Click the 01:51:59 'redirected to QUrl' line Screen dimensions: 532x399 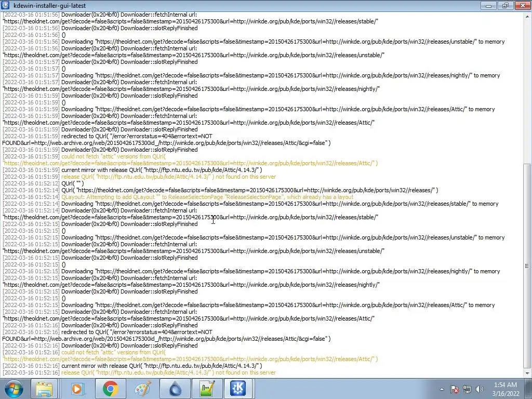pyautogui.click(x=166, y=139)
